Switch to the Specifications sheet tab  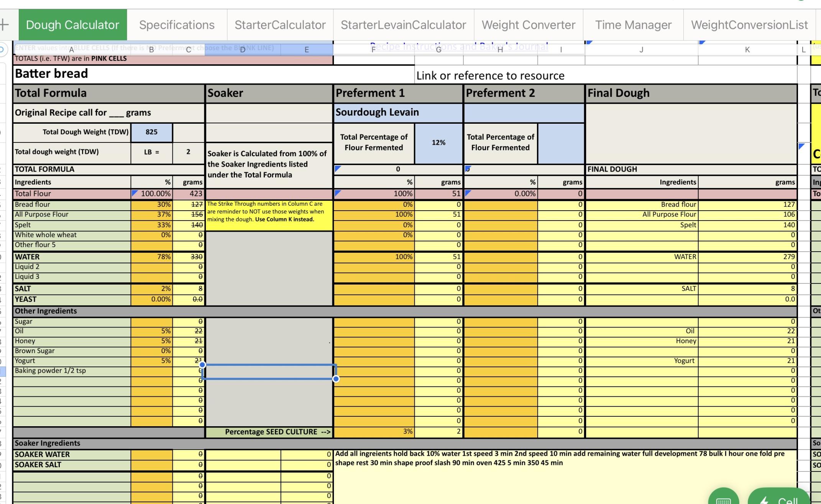(x=177, y=25)
